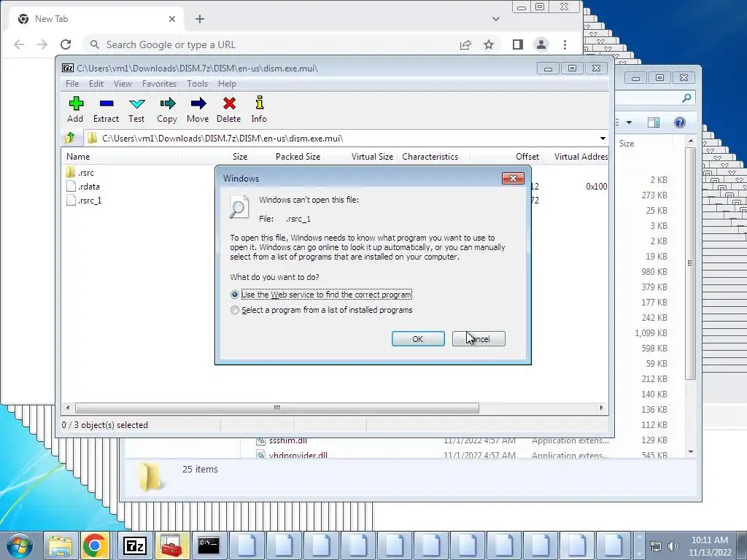Toggle Chrome side panel icon

point(518,44)
